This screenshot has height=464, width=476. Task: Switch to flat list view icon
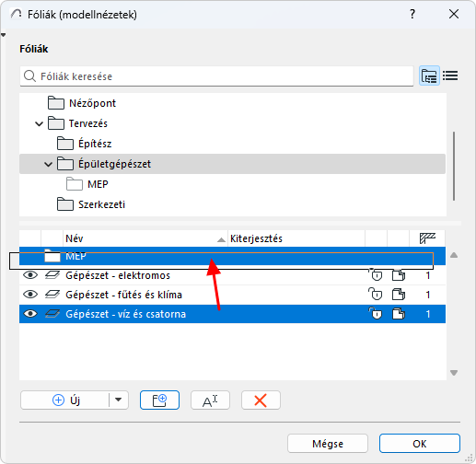point(450,75)
